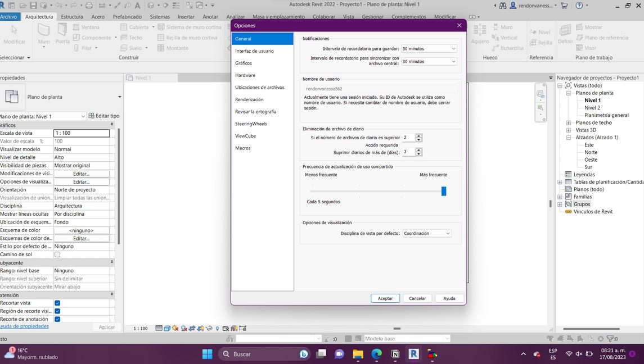Toggle the Camino de sol checkbox
Image resolution: width=644 pixels, height=364 pixels.
tap(57, 254)
